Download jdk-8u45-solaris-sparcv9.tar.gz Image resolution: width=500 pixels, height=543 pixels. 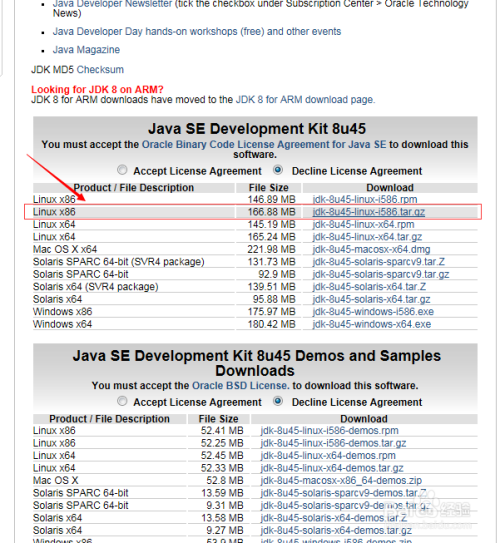(x=381, y=274)
